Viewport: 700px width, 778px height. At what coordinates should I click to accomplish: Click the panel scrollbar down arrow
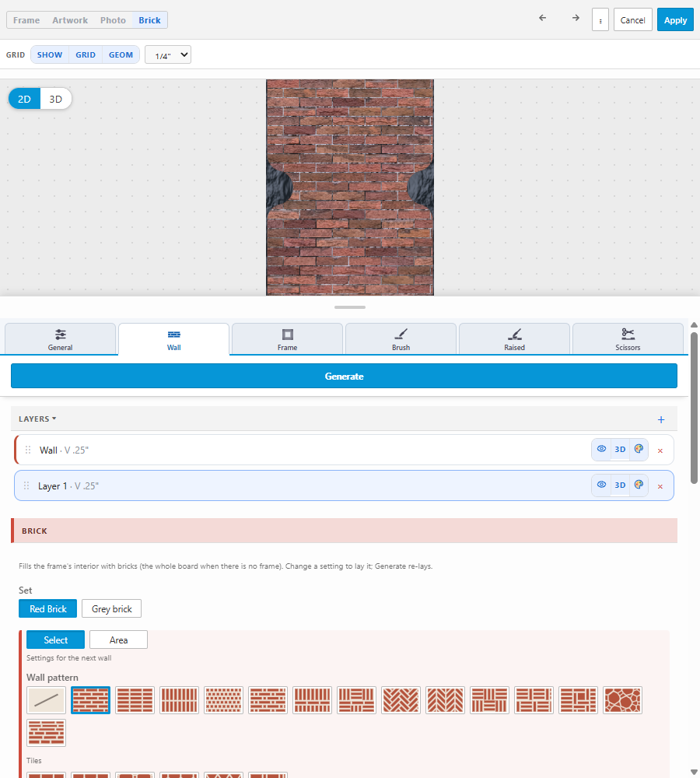click(x=694, y=772)
